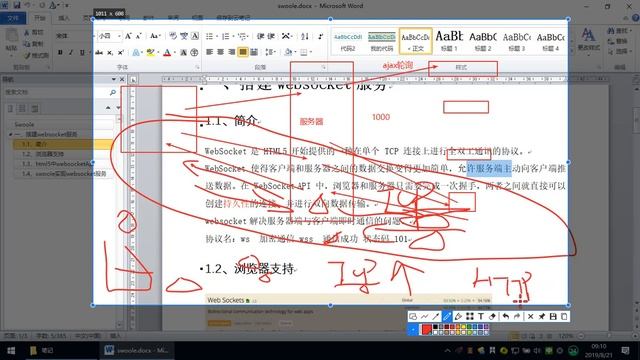Open Font dialog launcher
This screenshot has width=640, height=360.
click(x=197, y=67)
